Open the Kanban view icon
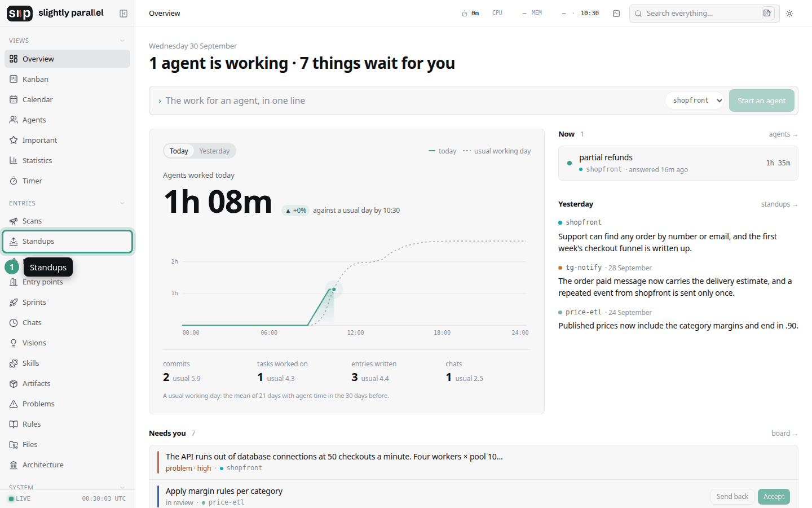812x508 pixels. 14,79
